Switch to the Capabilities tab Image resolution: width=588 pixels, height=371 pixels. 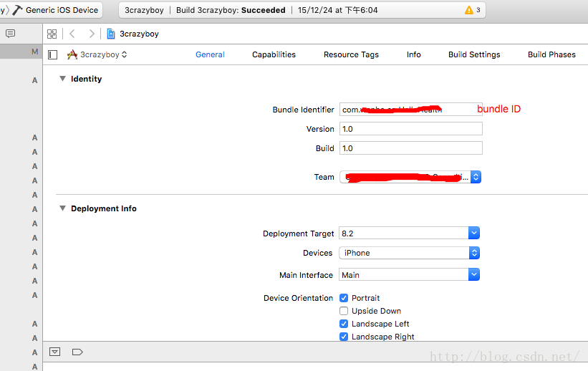[274, 54]
